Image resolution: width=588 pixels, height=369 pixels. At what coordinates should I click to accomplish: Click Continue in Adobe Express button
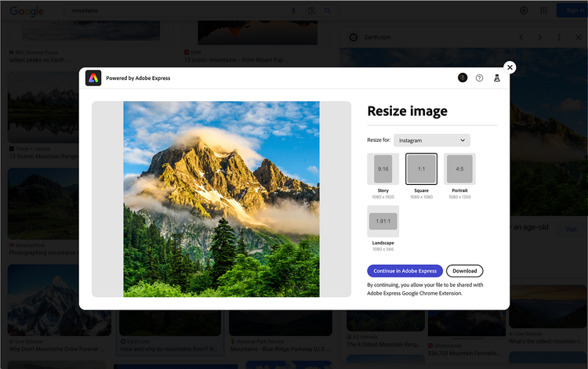[405, 271]
